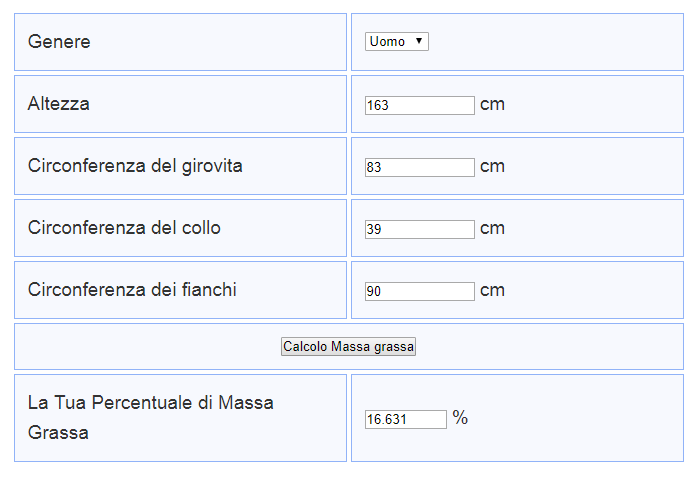Click the cm unit beside girovita field
This screenshot has width=696, height=477.
click(x=492, y=166)
